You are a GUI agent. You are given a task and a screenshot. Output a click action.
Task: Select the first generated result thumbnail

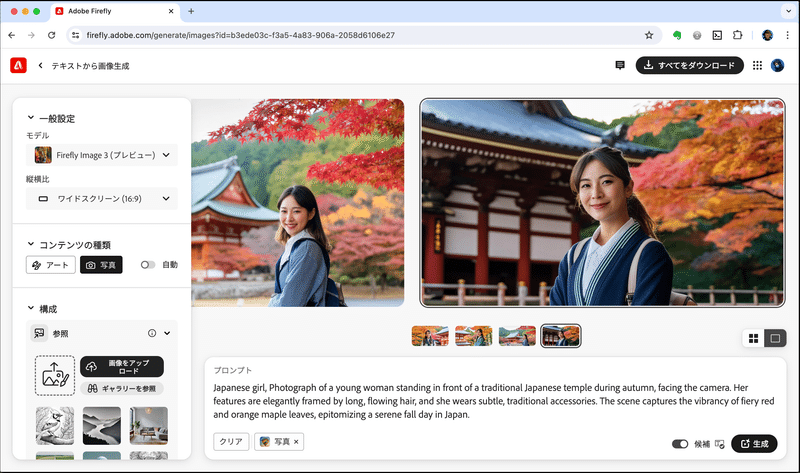pyautogui.click(x=430, y=336)
